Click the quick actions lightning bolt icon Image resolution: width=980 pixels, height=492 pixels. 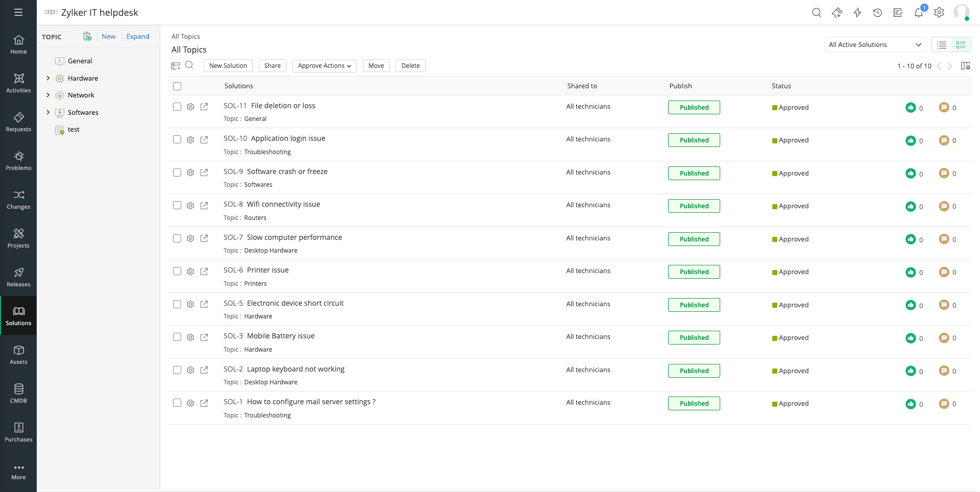point(857,13)
